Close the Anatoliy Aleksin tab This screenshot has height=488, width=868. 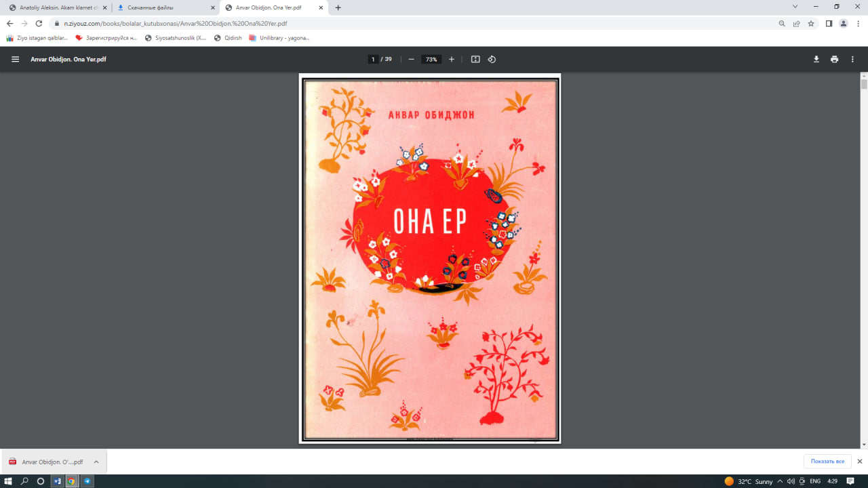pos(104,7)
